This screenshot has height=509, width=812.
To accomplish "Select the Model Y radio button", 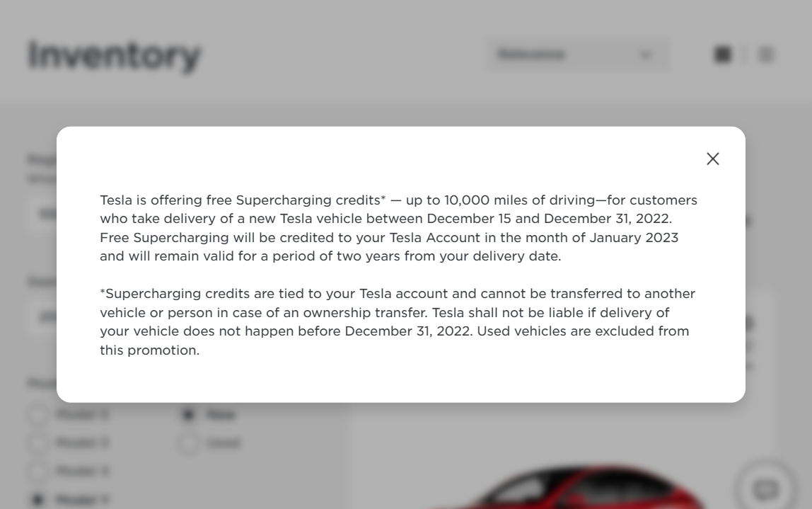I will [x=37, y=500].
